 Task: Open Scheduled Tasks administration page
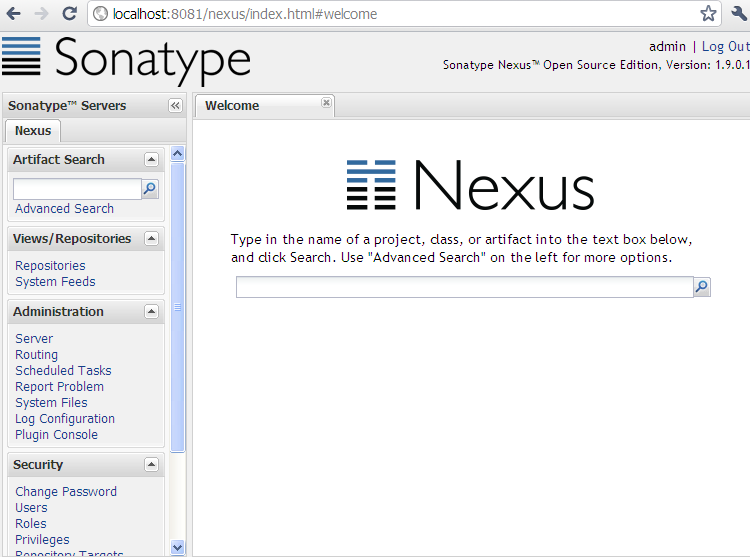click(63, 371)
